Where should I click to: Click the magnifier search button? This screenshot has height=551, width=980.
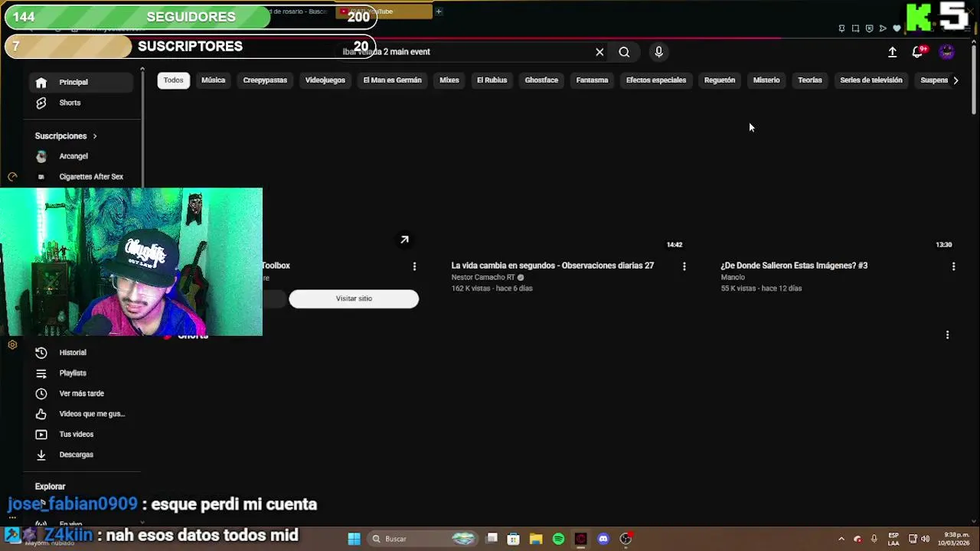click(624, 52)
